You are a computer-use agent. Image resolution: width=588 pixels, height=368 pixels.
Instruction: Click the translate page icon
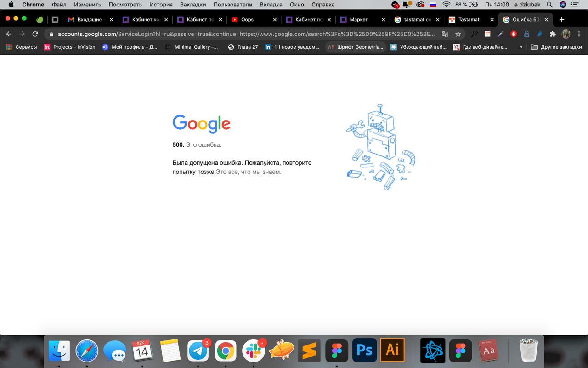[x=445, y=34]
